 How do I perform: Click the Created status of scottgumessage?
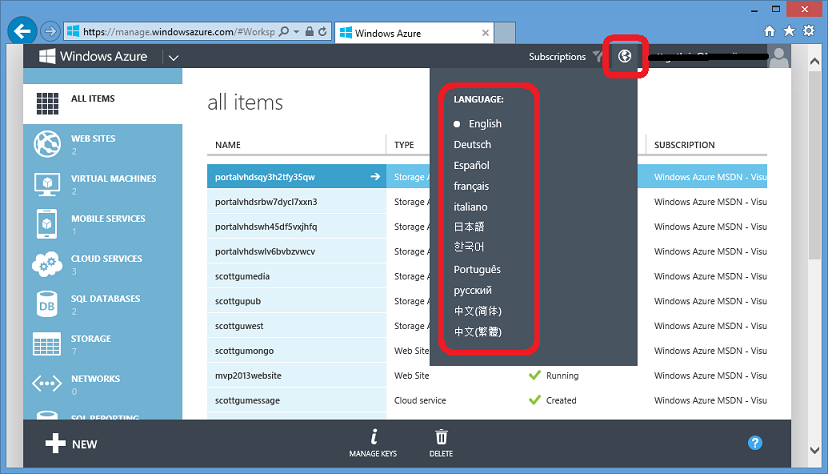coord(553,400)
